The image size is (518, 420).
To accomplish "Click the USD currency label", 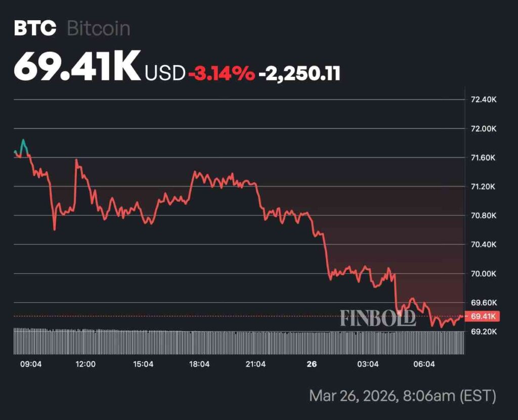I will tap(165, 74).
